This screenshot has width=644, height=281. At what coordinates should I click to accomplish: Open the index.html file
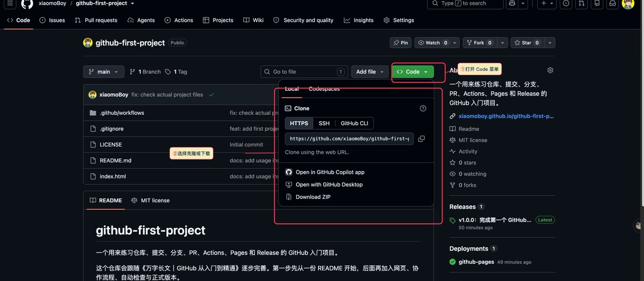point(113,176)
